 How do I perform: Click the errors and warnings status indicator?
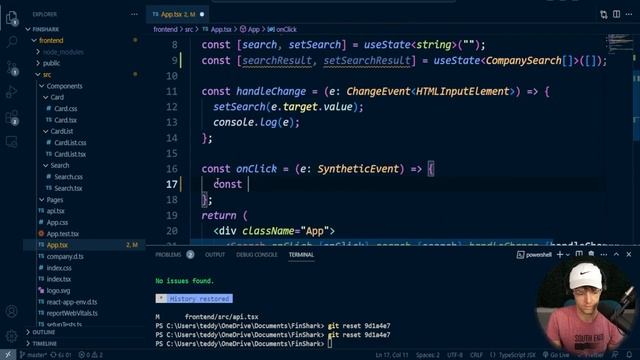point(90,355)
